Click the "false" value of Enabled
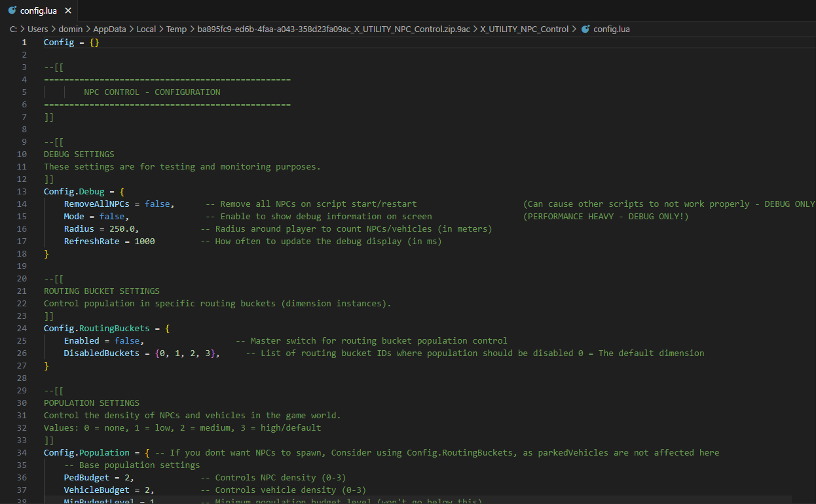Image resolution: width=816 pixels, height=504 pixels. point(127,341)
